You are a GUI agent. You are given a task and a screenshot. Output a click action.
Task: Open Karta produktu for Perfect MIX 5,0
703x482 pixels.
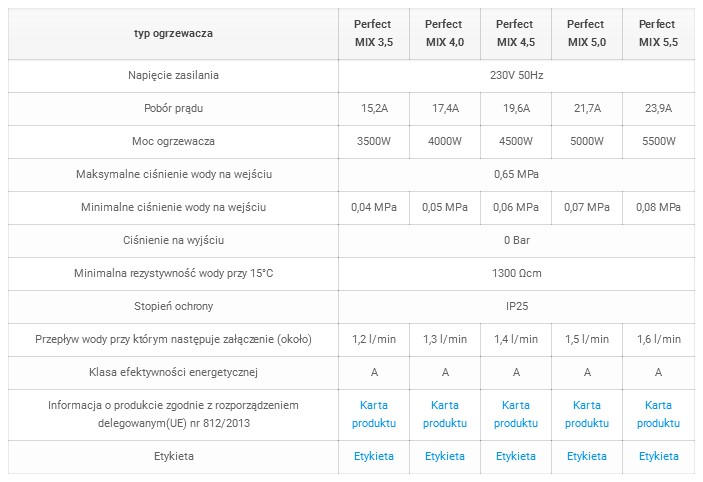tap(586, 414)
